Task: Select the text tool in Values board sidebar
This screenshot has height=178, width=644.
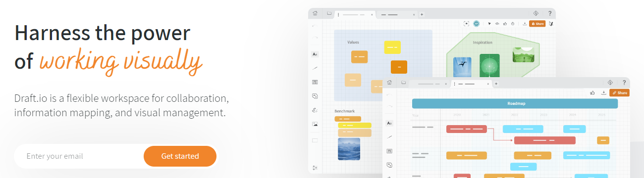Action: pyautogui.click(x=315, y=54)
